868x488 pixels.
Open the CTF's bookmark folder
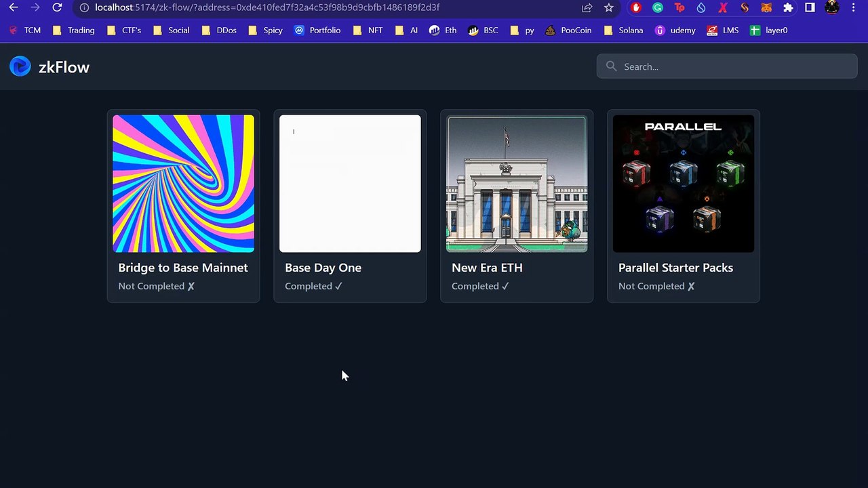[x=123, y=30]
